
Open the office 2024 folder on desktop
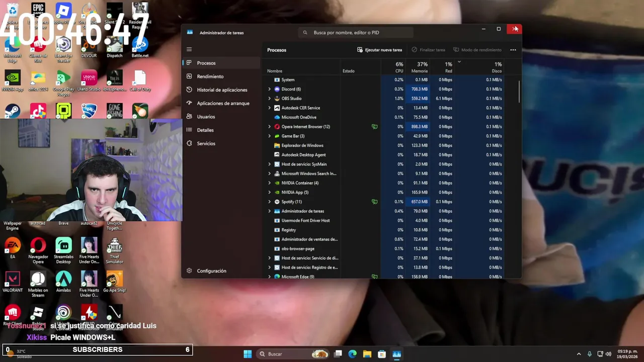[x=38, y=81]
